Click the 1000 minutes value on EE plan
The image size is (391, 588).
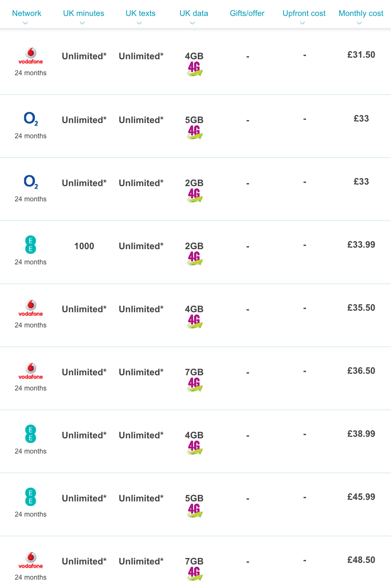84,246
